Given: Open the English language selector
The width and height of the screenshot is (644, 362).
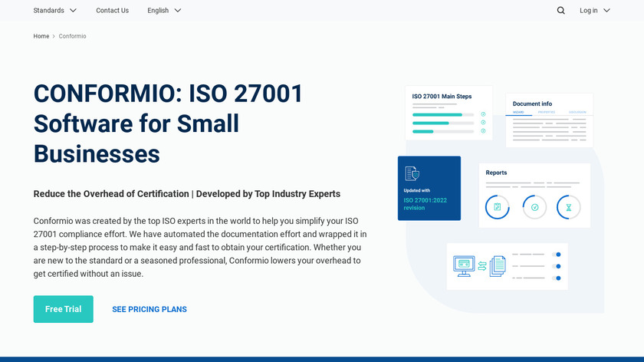Looking at the screenshot, I should [164, 11].
